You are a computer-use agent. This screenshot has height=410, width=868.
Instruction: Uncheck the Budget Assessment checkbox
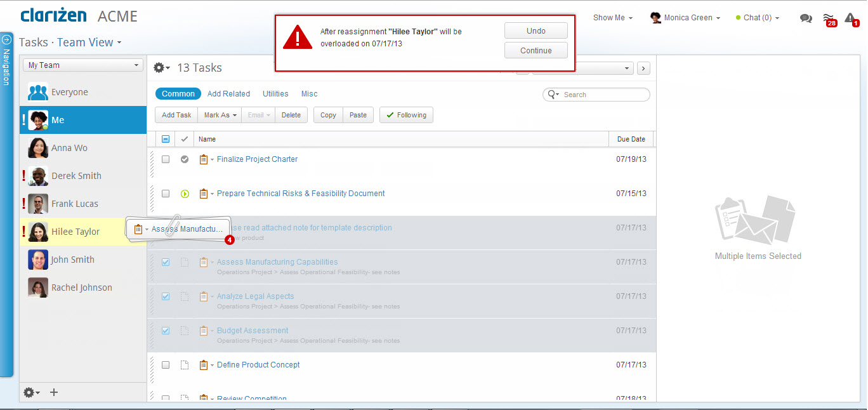166,331
